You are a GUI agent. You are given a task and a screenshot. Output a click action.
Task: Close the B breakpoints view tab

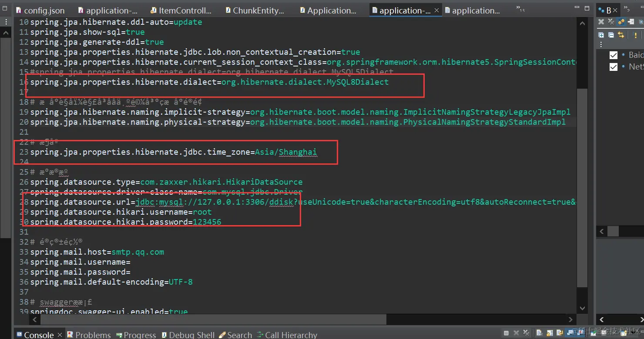coord(615,10)
